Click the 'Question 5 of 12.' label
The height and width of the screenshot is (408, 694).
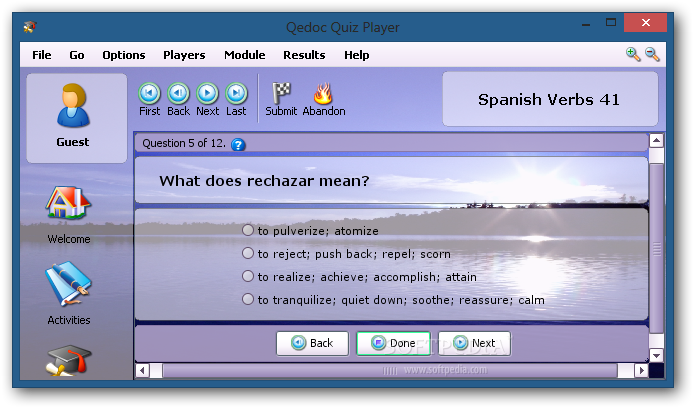point(184,143)
